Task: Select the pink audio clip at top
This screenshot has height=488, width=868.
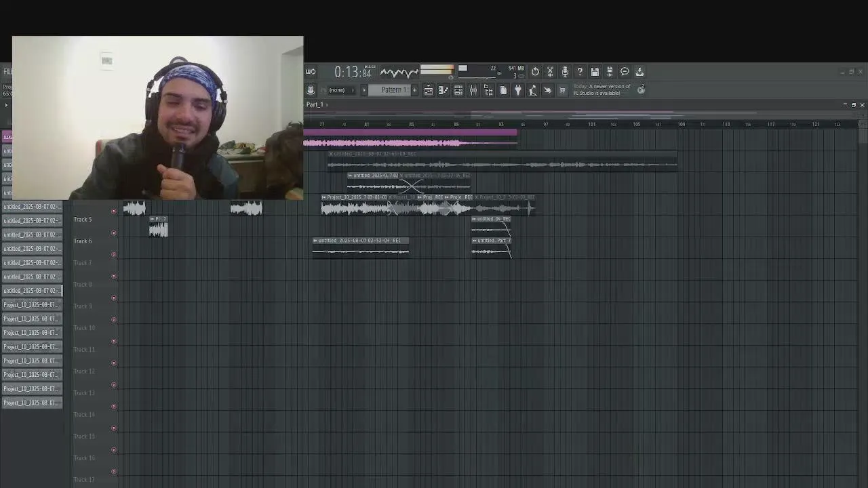Action: coord(410,140)
